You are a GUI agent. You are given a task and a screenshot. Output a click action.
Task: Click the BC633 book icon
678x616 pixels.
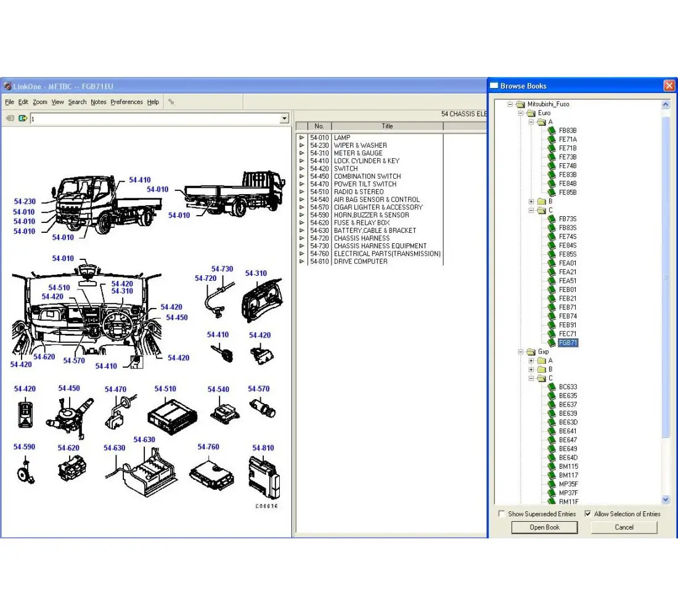(552, 387)
